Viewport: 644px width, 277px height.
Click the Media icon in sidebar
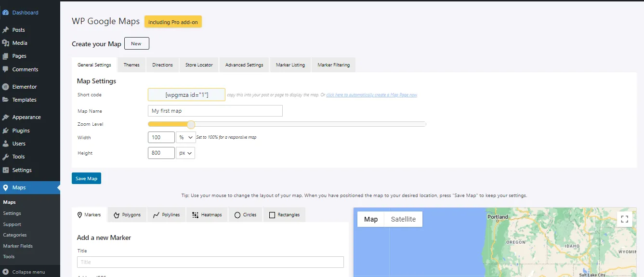[x=6, y=43]
